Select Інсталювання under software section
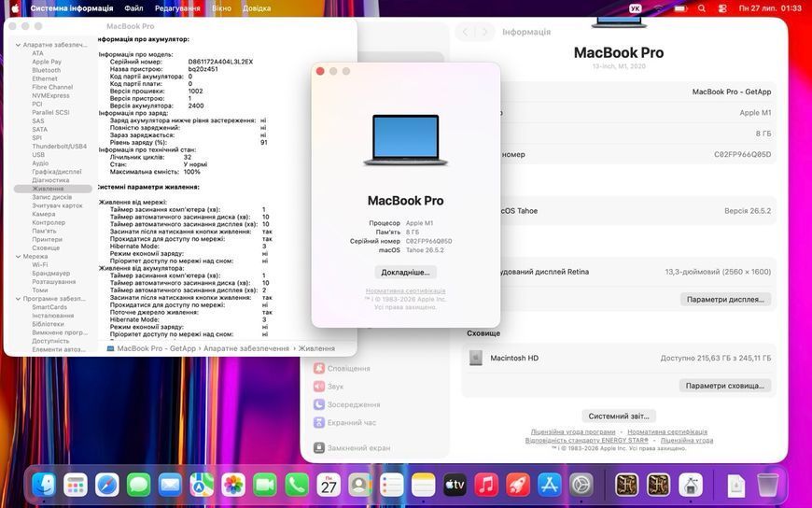812x508 pixels. (53, 316)
